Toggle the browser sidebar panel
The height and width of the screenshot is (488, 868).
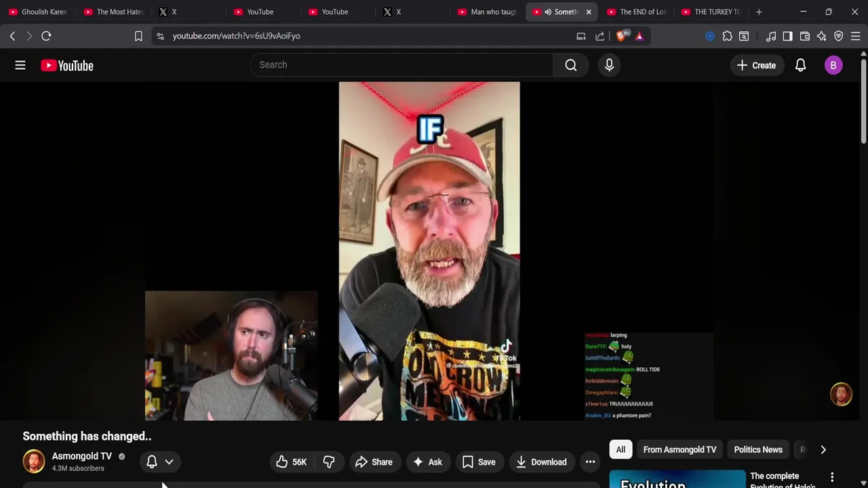pos(787,36)
